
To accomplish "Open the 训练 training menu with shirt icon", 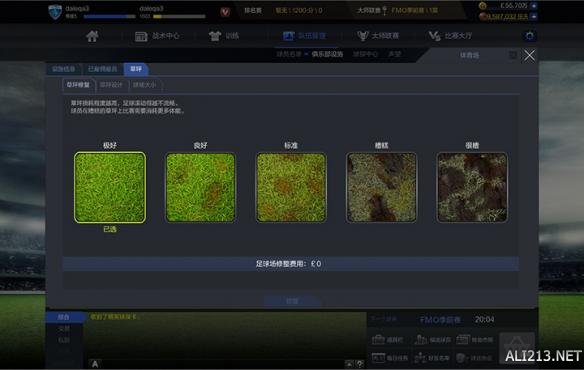I will coord(223,36).
